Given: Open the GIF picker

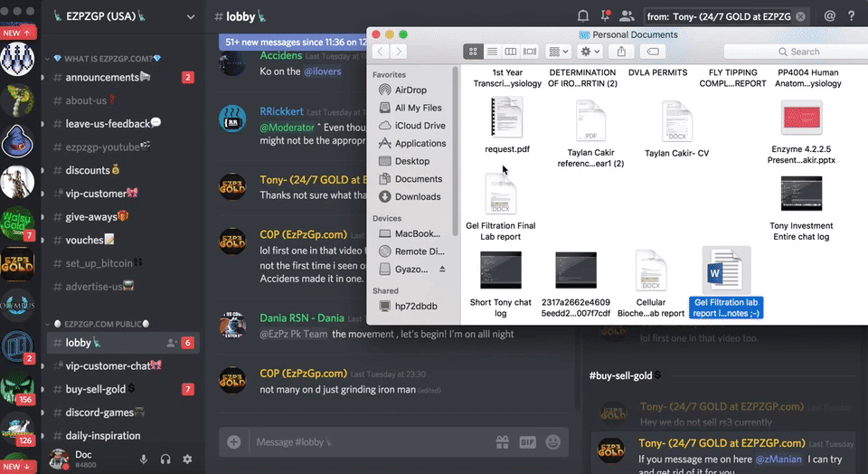Looking at the screenshot, I should point(527,441).
